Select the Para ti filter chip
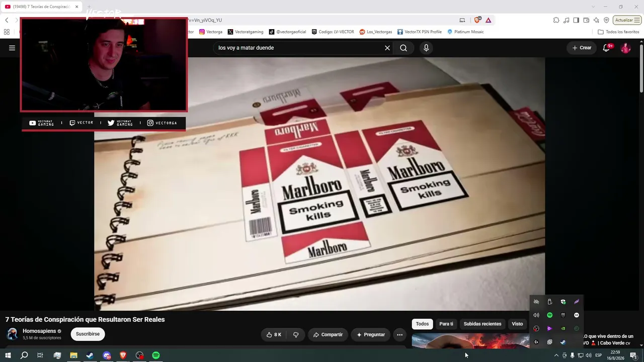This screenshot has width=644, height=362. pos(446,324)
